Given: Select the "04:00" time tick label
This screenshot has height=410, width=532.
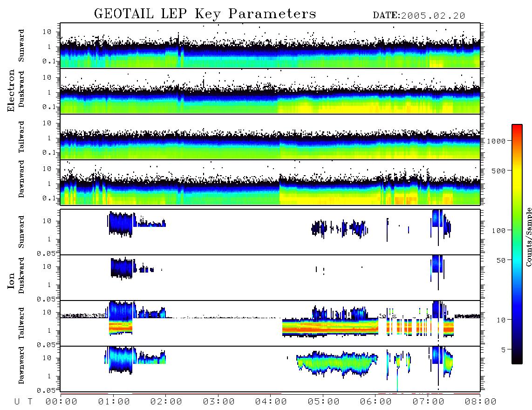Looking at the screenshot, I should [271, 402].
